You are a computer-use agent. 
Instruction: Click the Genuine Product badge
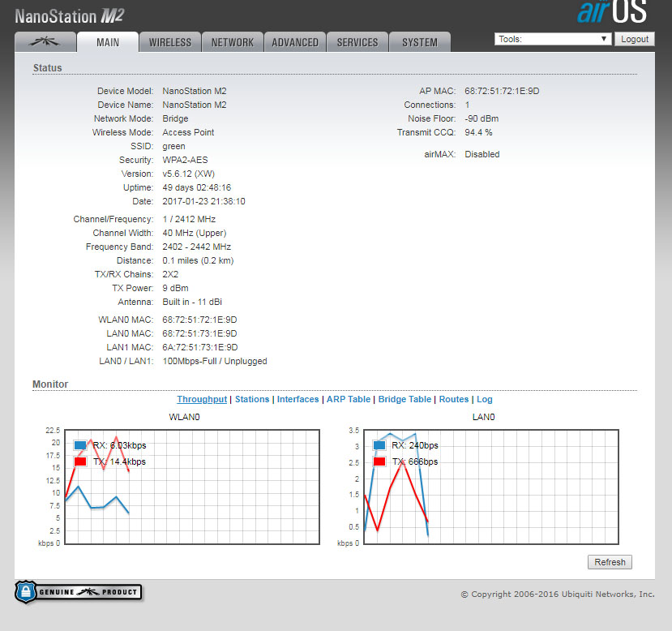(x=79, y=592)
